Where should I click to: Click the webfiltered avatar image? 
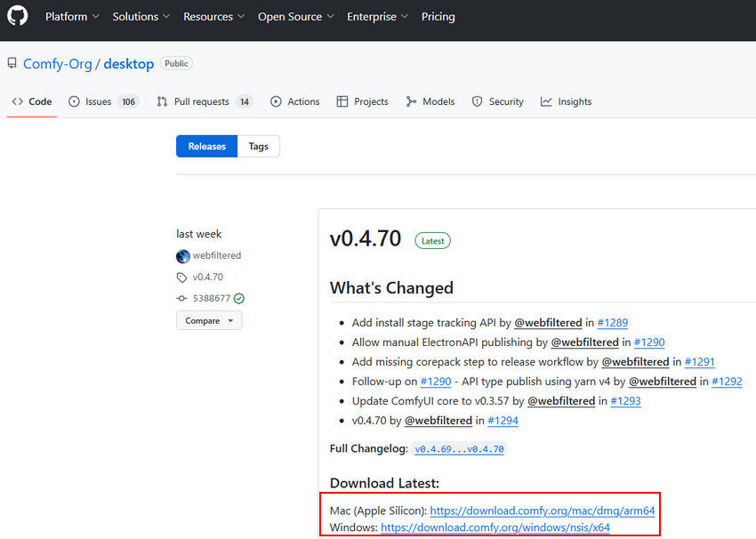click(x=182, y=256)
